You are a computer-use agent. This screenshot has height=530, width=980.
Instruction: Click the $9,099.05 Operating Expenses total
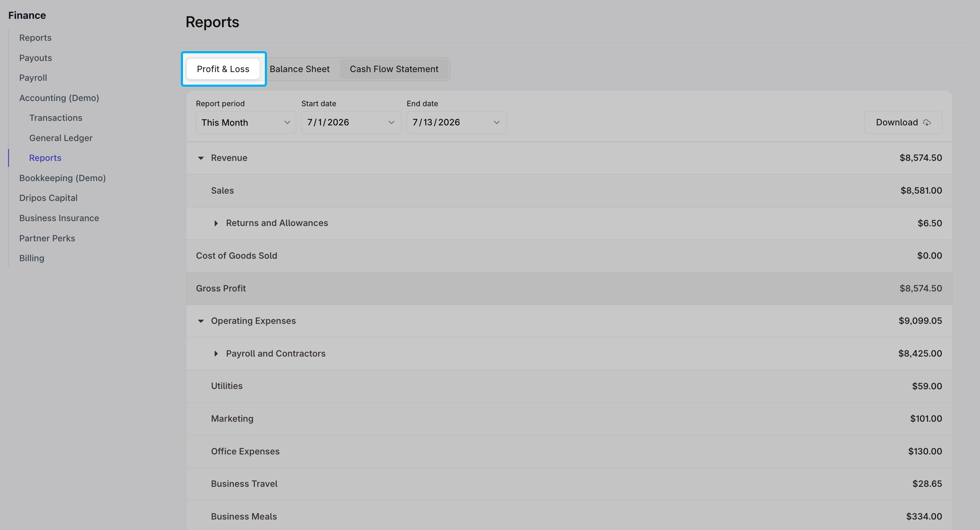click(x=920, y=321)
